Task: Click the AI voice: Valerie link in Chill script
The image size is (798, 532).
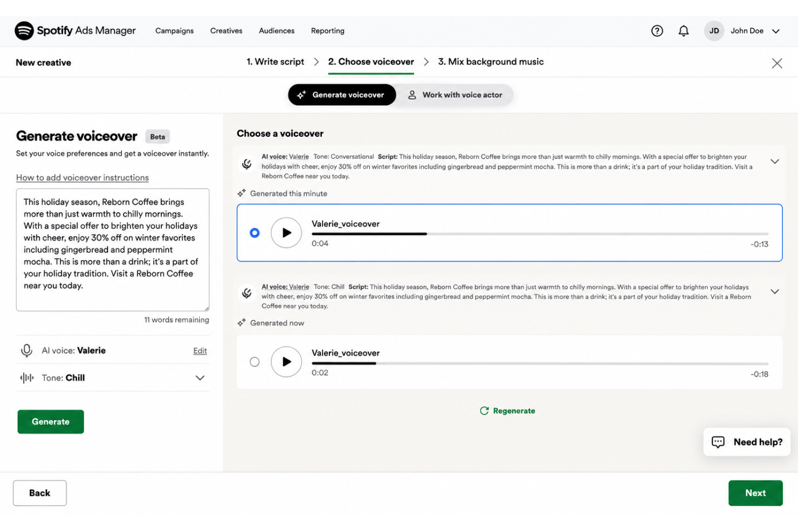Action: coord(285,287)
